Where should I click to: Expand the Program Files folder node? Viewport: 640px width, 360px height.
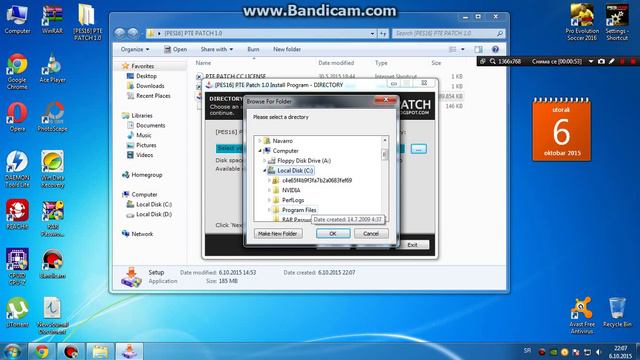[x=269, y=210]
